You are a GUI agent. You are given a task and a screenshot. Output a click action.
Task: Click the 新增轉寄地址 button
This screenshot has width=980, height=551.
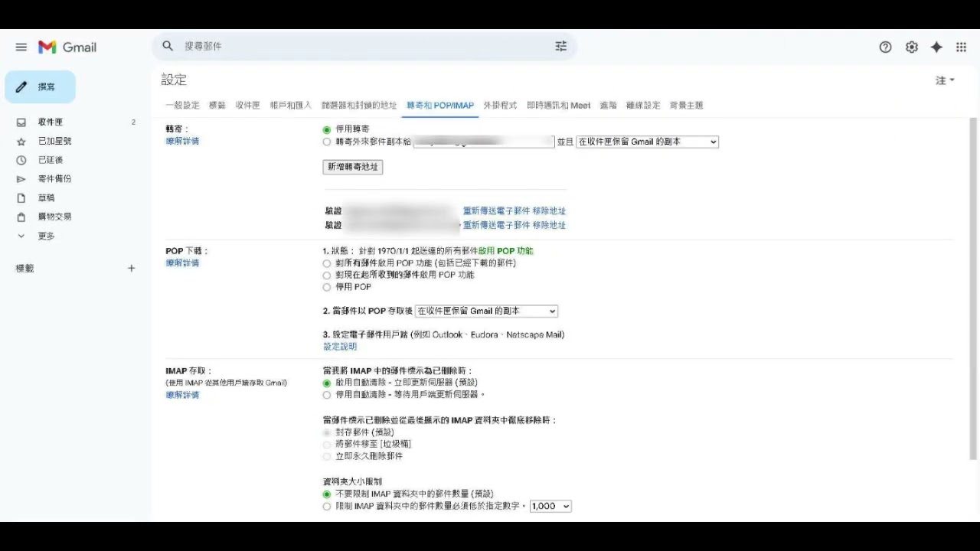pos(353,167)
